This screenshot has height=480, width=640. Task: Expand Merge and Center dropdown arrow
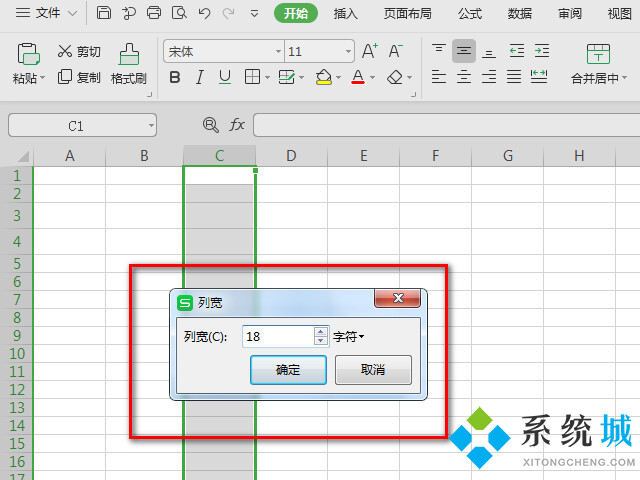(x=624, y=78)
